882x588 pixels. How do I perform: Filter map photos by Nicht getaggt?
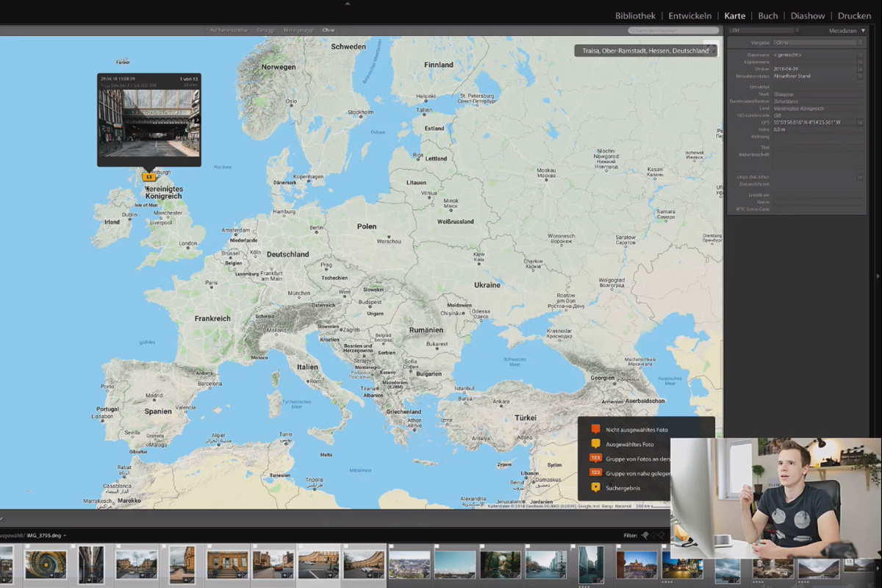coord(299,30)
